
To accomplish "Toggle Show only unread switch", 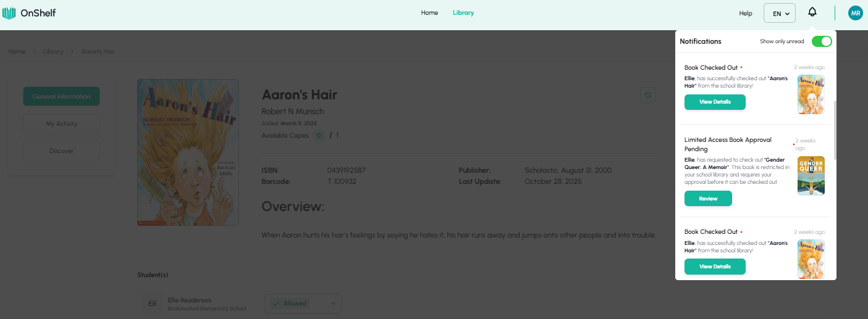I will tap(821, 41).
